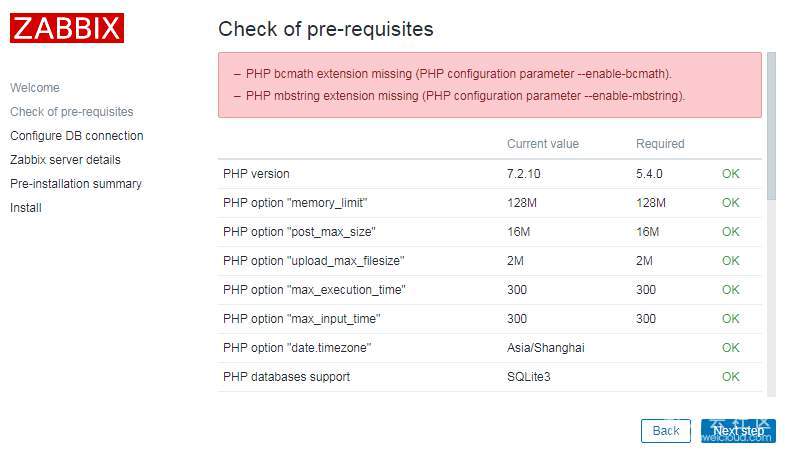This screenshot has height=452, width=785.
Task: Jump to Pre-installation summary step
Action: pos(76,184)
